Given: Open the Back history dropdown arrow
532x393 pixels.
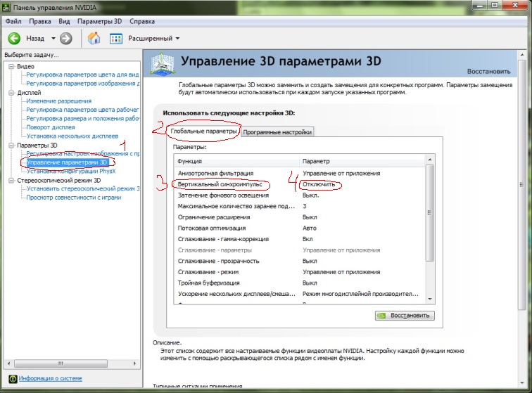Looking at the screenshot, I should click(53, 39).
